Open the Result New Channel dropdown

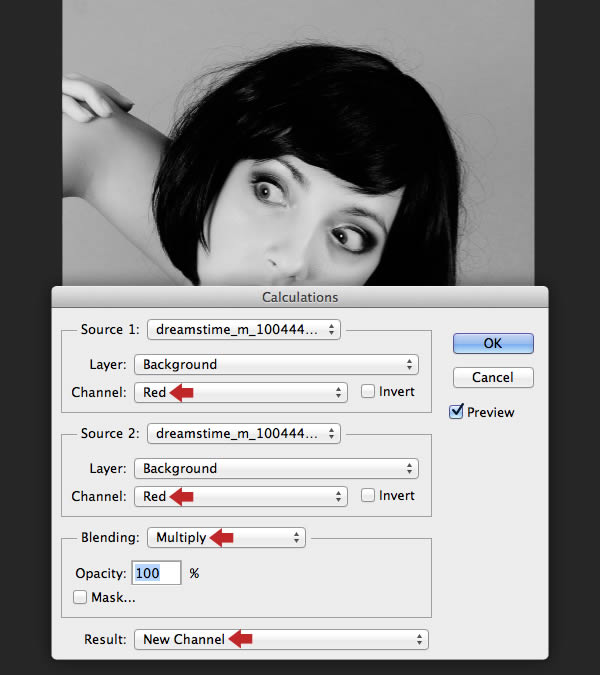[x=281, y=639]
